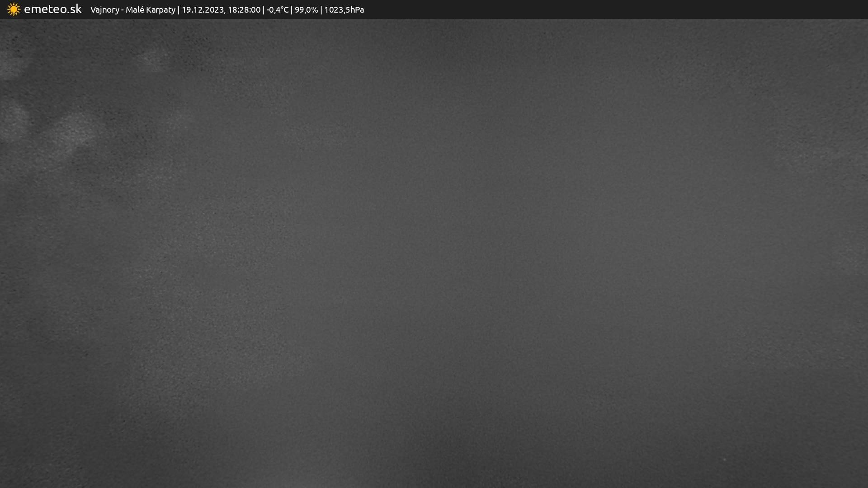Screen dimensions: 868x488
Task: Click the empty dark header bar area
Action: [x=615, y=9]
